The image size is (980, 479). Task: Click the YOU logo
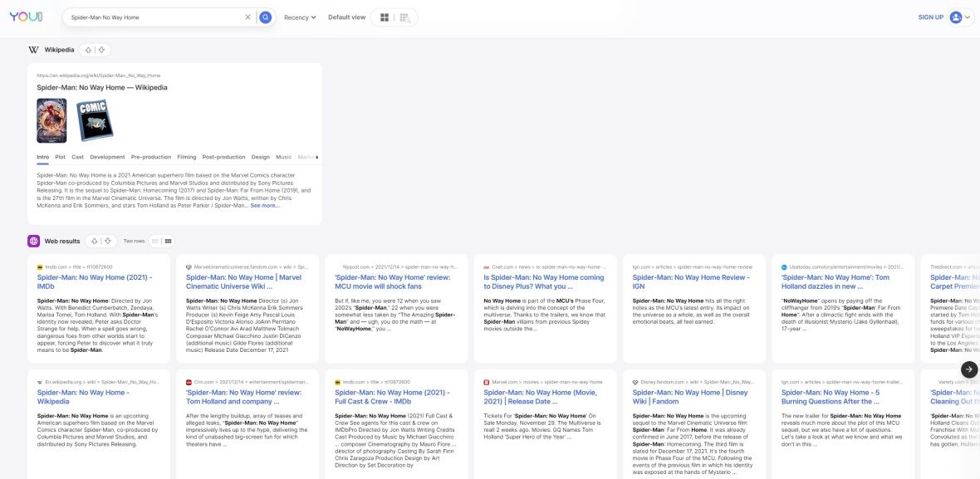(x=25, y=17)
